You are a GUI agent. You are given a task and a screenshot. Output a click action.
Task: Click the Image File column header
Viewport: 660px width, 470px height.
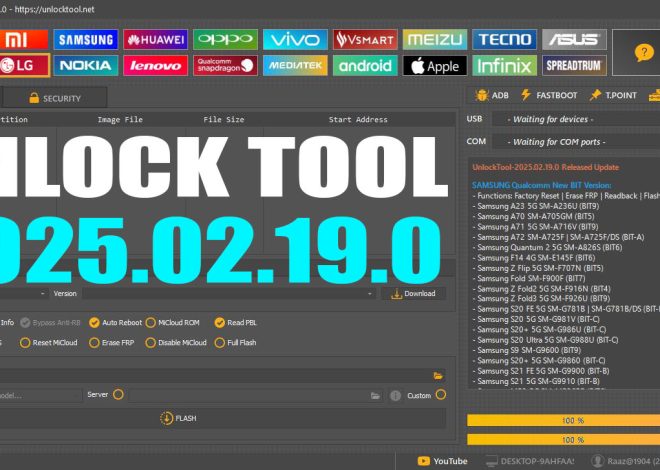[x=120, y=119]
